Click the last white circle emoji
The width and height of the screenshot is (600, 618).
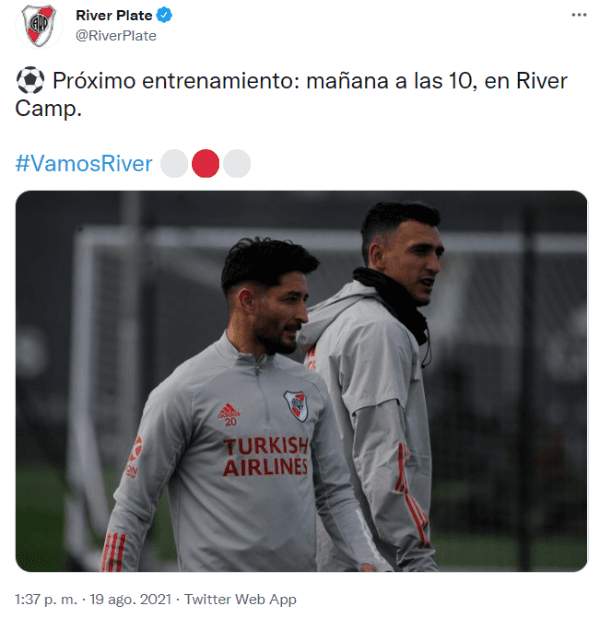tap(237, 164)
